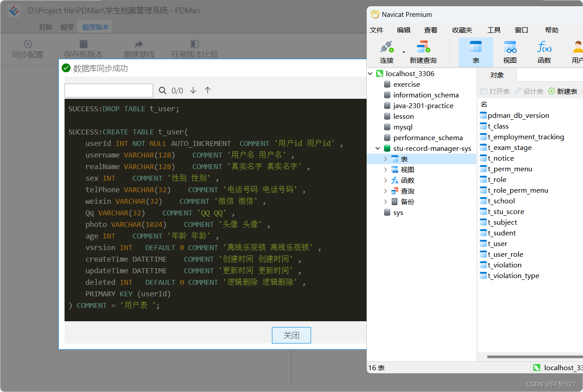This screenshot has height=392, width=583.
Task: Select the t_role table icon
Action: tap(483, 179)
